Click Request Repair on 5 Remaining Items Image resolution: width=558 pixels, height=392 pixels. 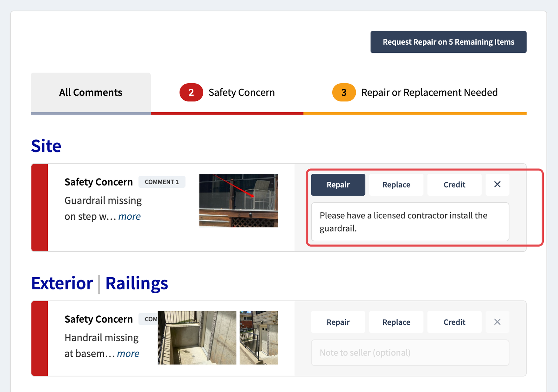448,42
